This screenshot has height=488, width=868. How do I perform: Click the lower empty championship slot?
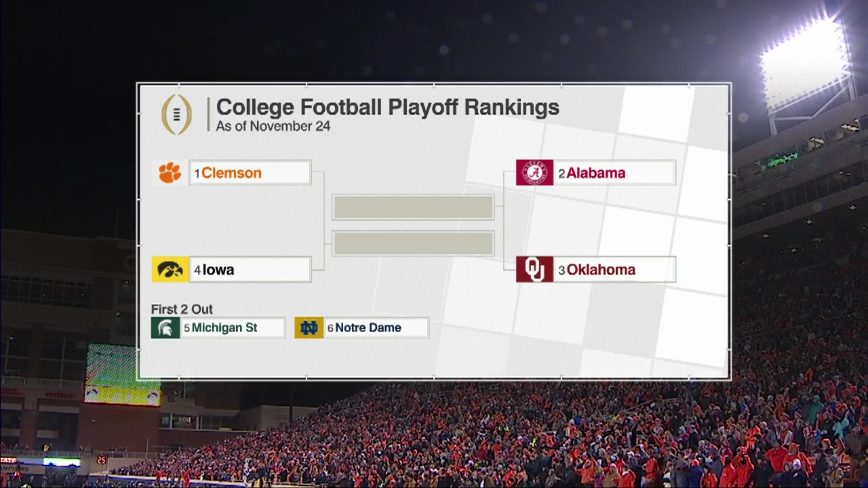[x=413, y=243]
